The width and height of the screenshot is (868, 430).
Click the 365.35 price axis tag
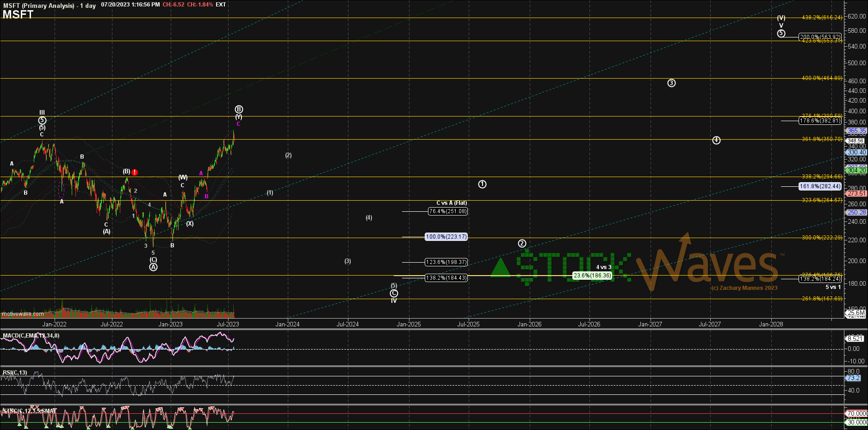[856, 131]
